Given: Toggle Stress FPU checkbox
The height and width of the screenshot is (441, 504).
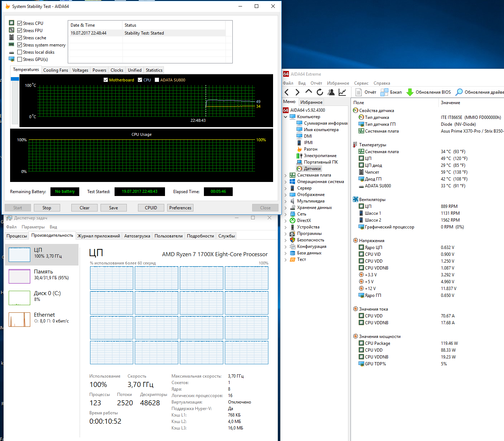Looking at the screenshot, I should click(20, 31).
